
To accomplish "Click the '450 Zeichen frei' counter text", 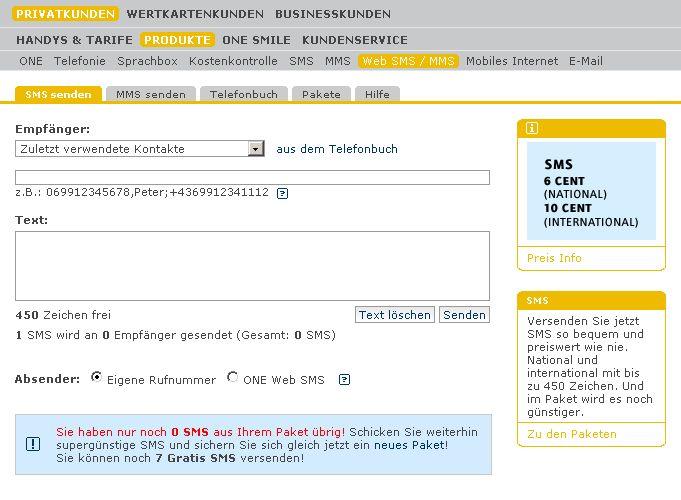I will [63, 315].
